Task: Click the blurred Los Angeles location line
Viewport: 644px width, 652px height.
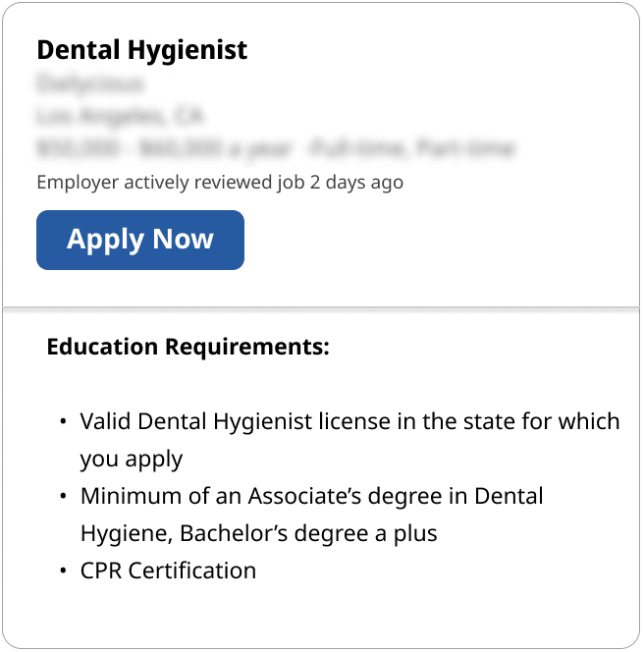Action: pos(120,116)
